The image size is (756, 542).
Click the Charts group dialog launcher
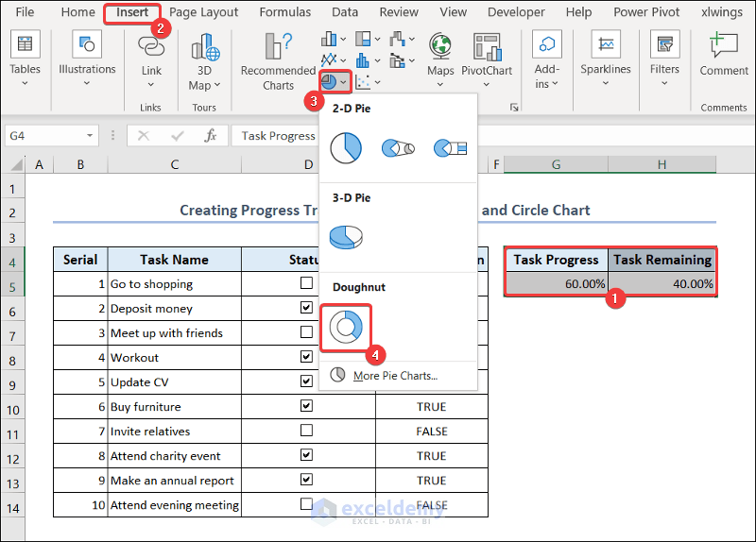click(x=514, y=108)
